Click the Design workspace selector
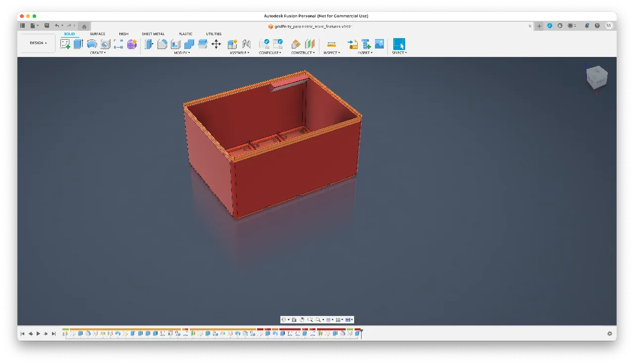 [38, 43]
